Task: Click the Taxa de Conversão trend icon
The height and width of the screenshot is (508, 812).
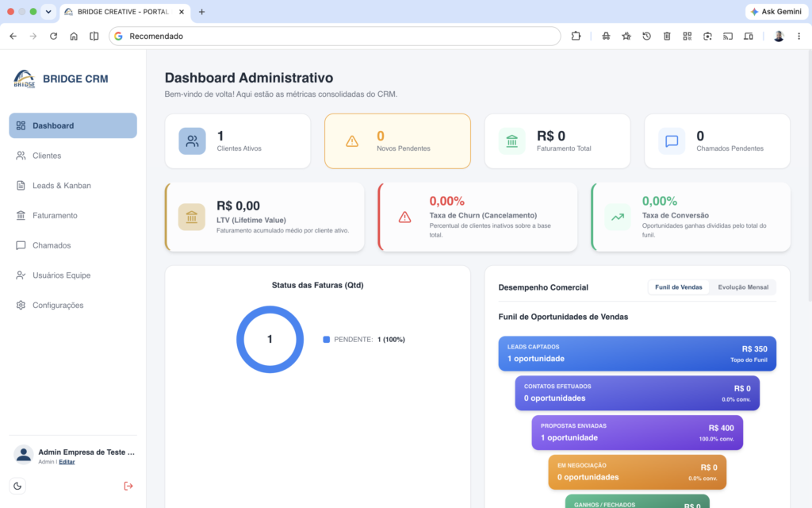Action: pyautogui.click(x=618, y=217)
